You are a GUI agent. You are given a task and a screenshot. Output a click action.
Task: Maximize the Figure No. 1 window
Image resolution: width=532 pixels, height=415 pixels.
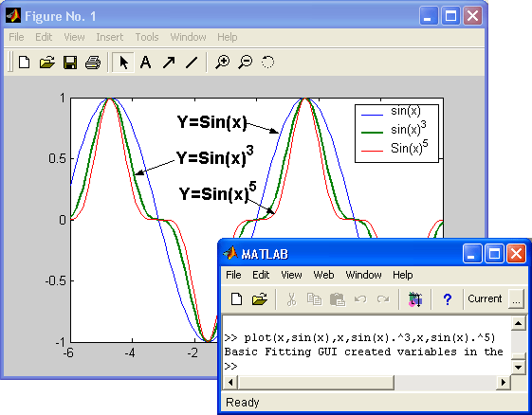tap(450, 16)
